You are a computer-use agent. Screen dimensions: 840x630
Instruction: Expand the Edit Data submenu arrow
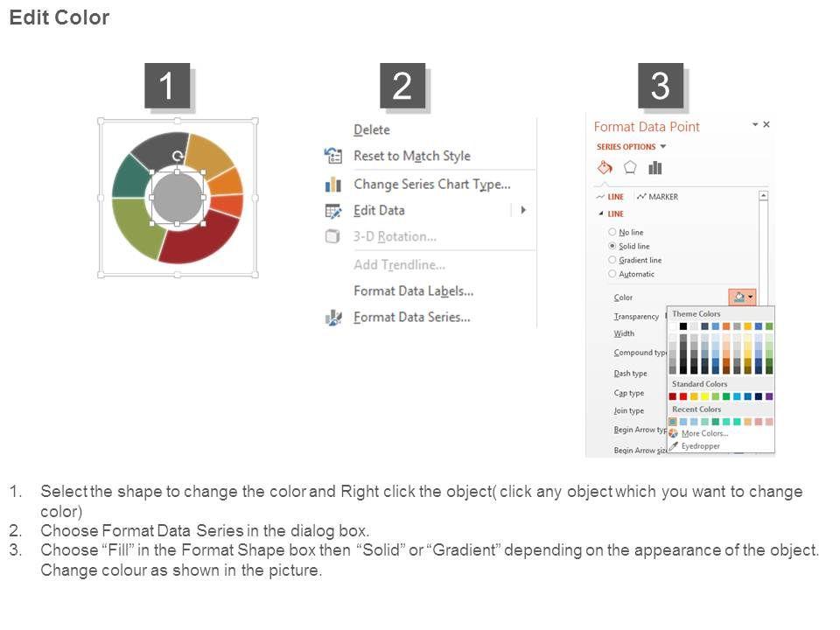pyautogui.click(x=523, y=210)
